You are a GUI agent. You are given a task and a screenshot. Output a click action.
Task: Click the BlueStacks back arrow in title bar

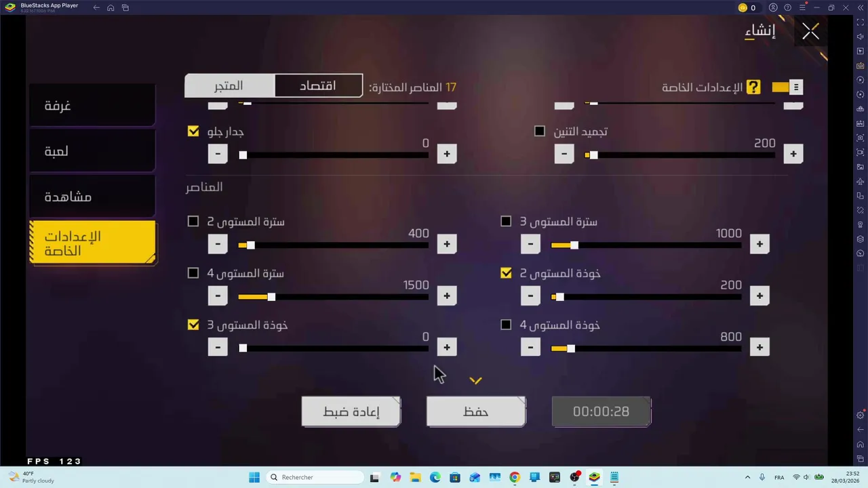coord(96,7)
